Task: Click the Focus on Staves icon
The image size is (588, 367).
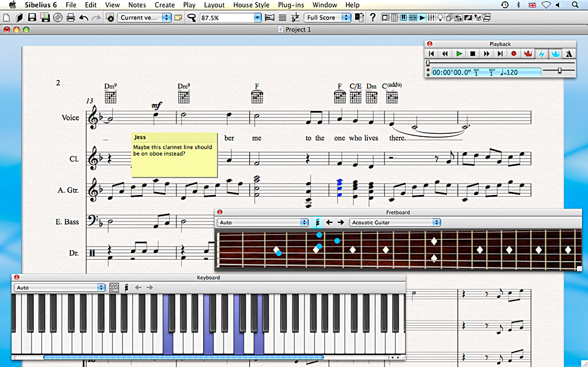Action: click(282, 18)
